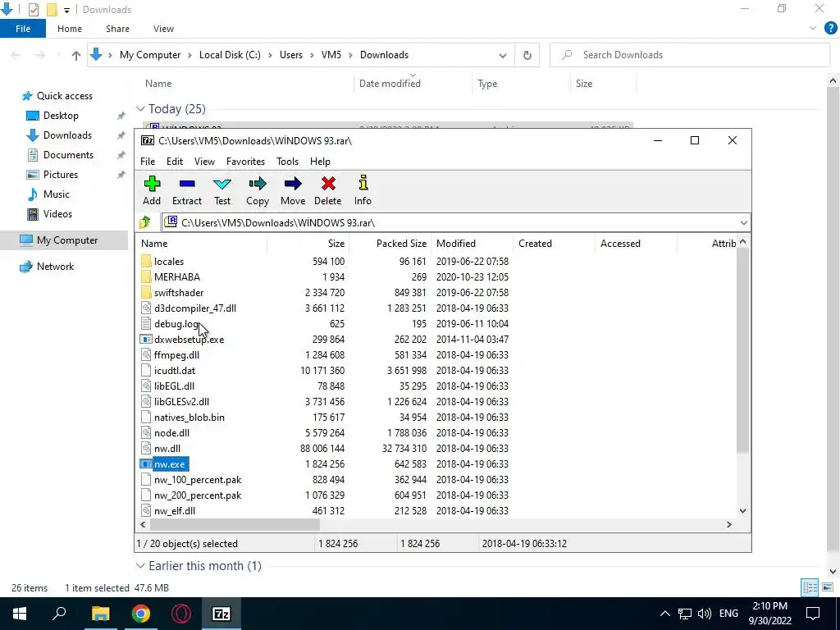The width and height of the screenshot is (840, 630).
Task: Select Network in the Explorer sidebar
Action: (55, 267)
